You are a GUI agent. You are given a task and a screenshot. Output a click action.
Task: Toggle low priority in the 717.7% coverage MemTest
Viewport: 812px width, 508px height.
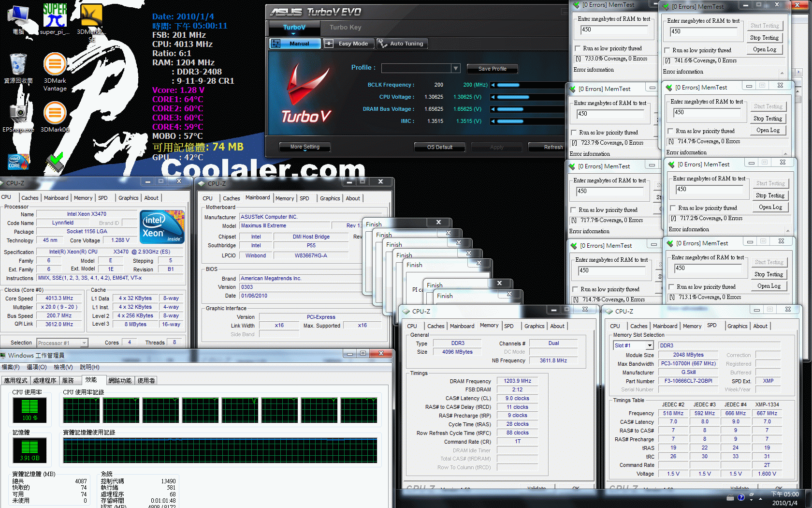[573, 210]
